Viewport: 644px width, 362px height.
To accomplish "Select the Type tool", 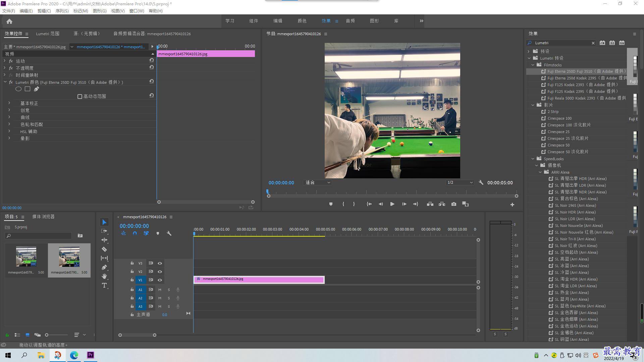I will pos(104,285).
